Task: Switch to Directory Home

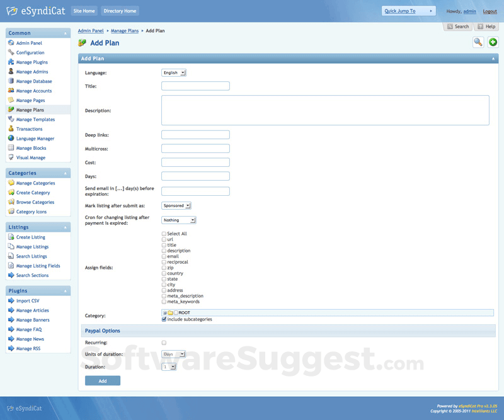Action: coord(120,10)
